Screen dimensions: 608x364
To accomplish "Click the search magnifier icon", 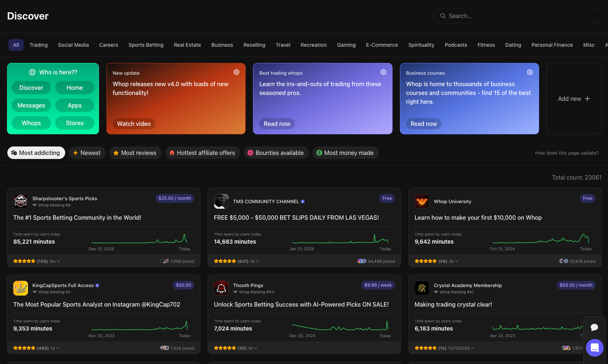I will pyautogui.click(x=443, y=16).
